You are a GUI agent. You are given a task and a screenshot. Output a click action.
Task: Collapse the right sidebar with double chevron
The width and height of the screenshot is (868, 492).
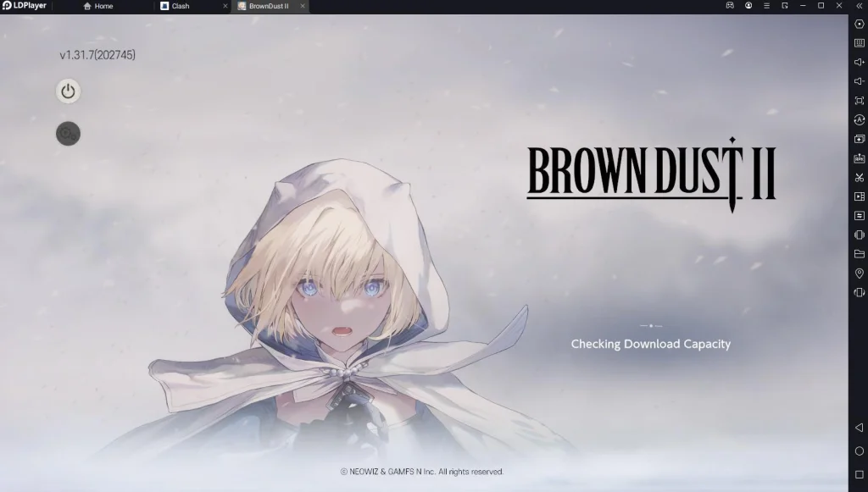860,6
